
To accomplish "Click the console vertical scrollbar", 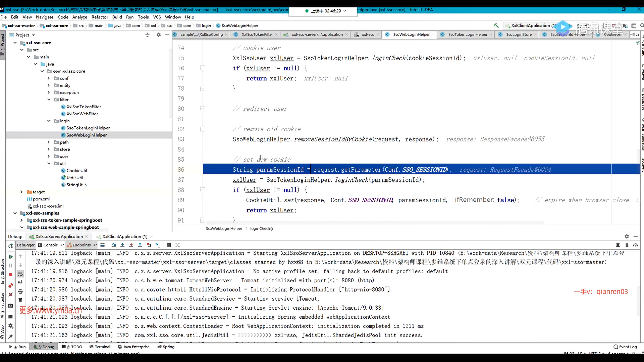I will tap(639, 302).
